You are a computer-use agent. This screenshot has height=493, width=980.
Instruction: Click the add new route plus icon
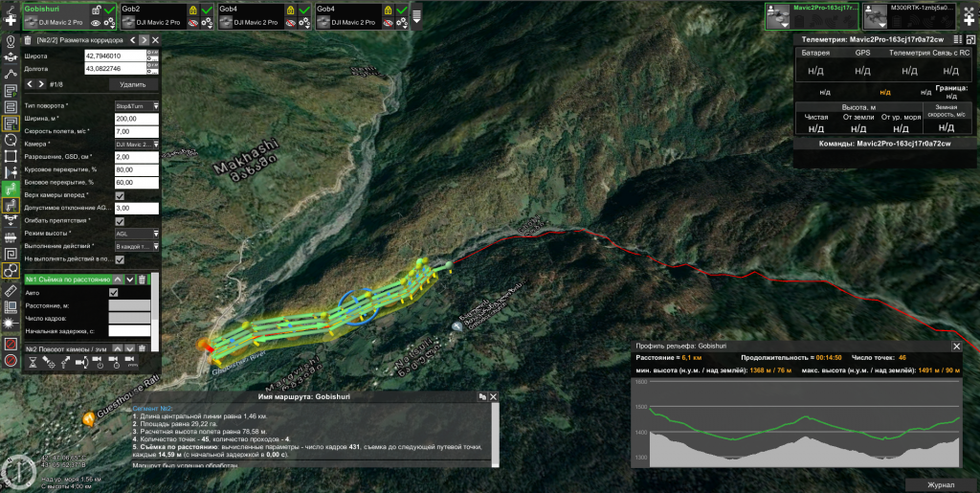[11, 20]
